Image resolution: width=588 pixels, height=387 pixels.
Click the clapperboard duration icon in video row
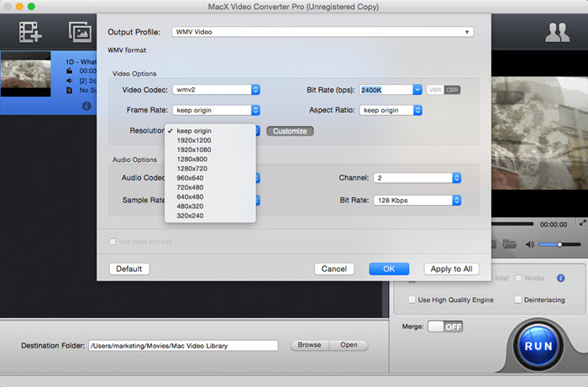(x=70, y=71)
